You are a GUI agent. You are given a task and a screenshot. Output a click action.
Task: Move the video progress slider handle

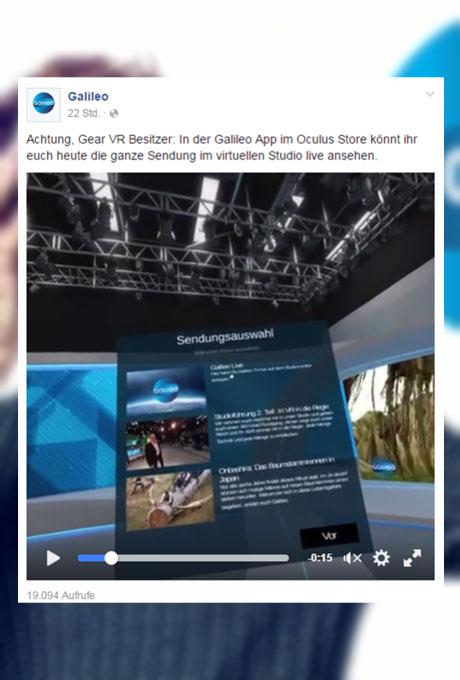click(111, 558)
